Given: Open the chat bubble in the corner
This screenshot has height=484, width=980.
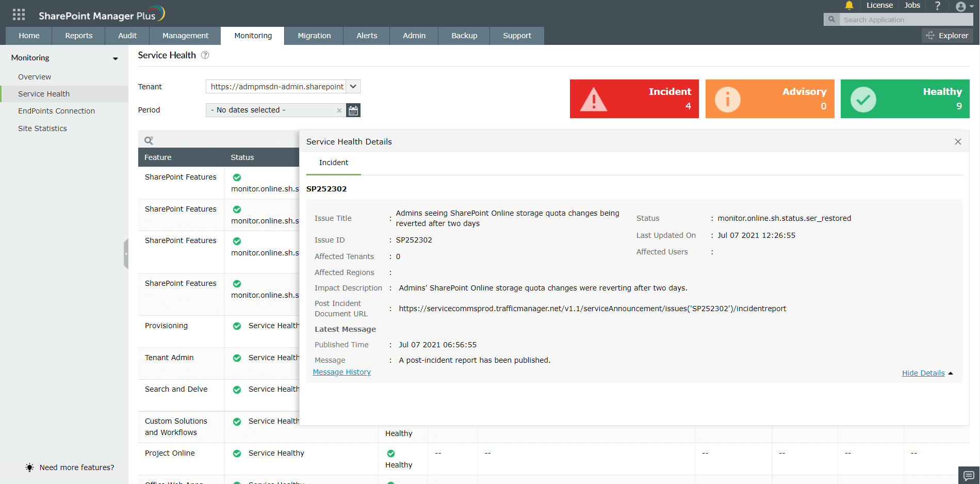Looking at the screenshot, I should [x=969, y=474].
